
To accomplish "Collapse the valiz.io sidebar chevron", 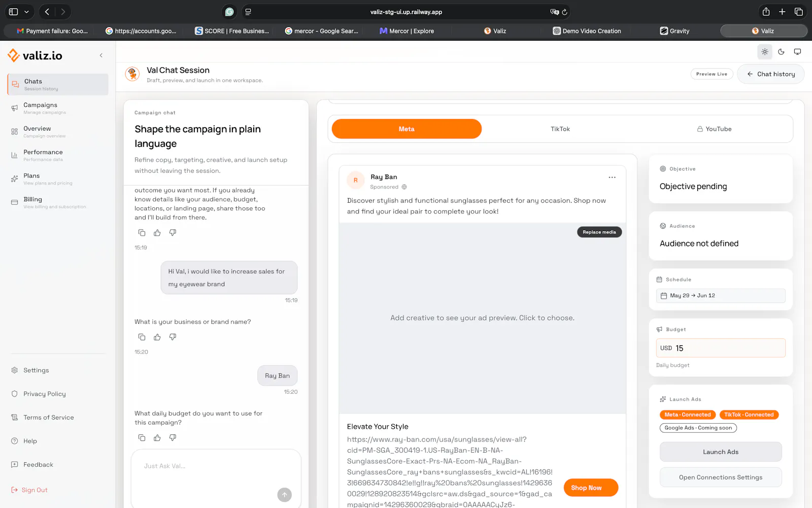I will click(101, 55).
